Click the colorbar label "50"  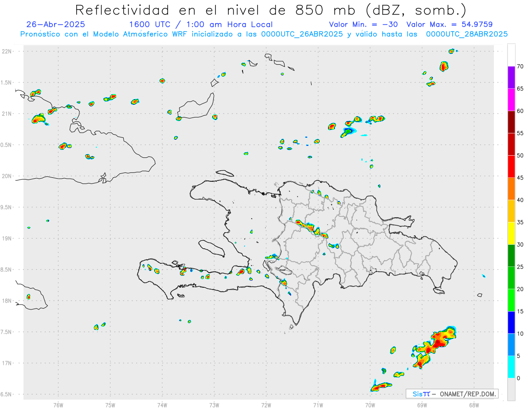(x=520, y=156)
